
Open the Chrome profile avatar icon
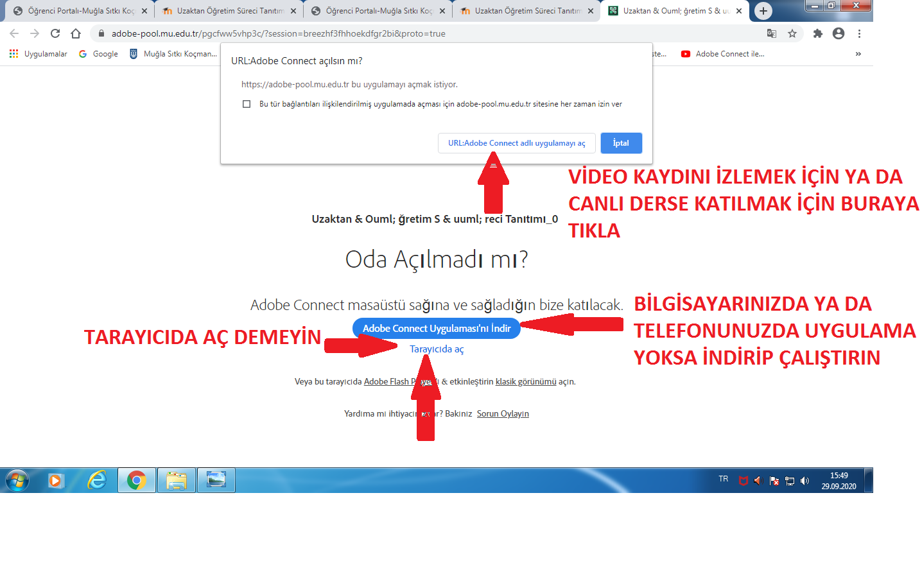[x=839, y=33]
